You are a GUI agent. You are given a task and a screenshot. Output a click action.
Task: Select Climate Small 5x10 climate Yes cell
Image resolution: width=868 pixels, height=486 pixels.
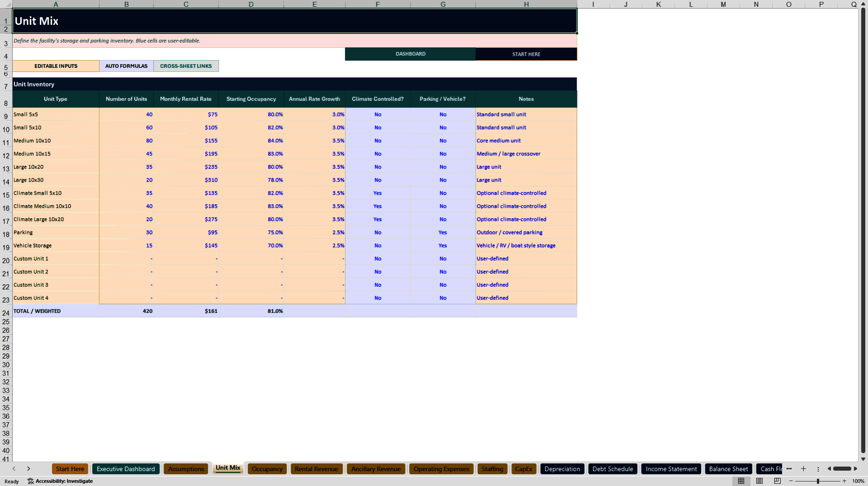click(x=377, y=193)
